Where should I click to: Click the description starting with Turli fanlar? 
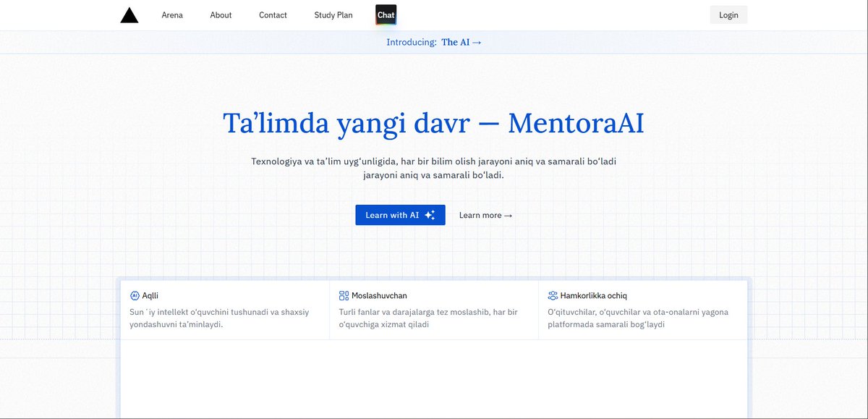428,318
